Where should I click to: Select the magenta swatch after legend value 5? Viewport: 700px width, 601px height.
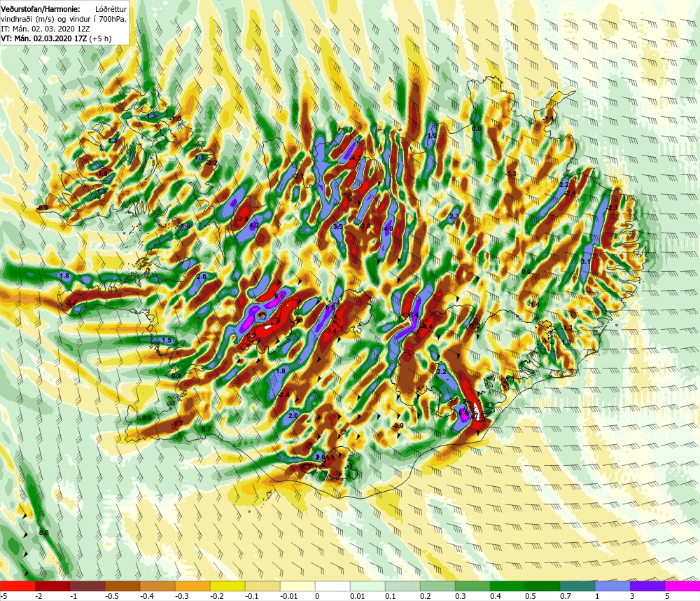(x=682, y=586)
